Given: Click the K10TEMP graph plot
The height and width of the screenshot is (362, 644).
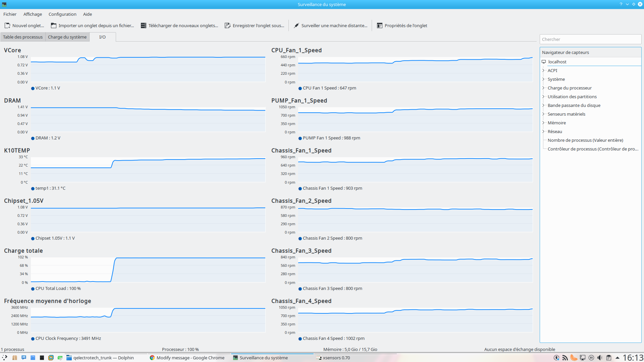Looking at the screenshot, I should point(148,170).
